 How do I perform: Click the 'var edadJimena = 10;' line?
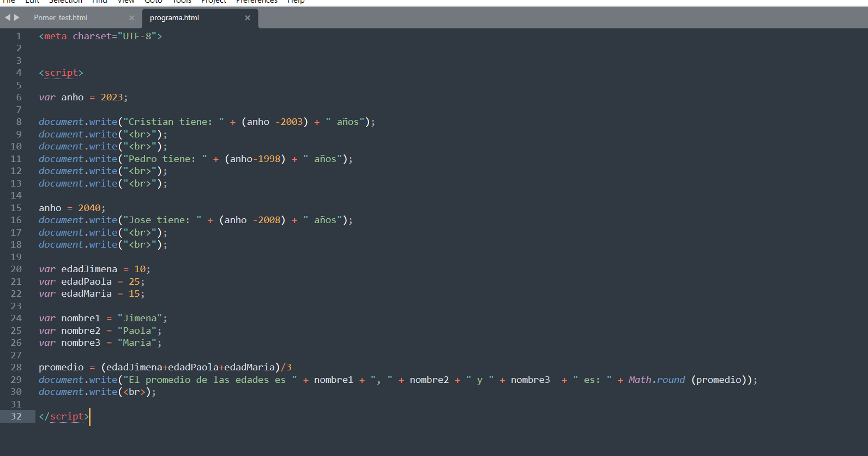pyautogui.click(x=94, y=269)
